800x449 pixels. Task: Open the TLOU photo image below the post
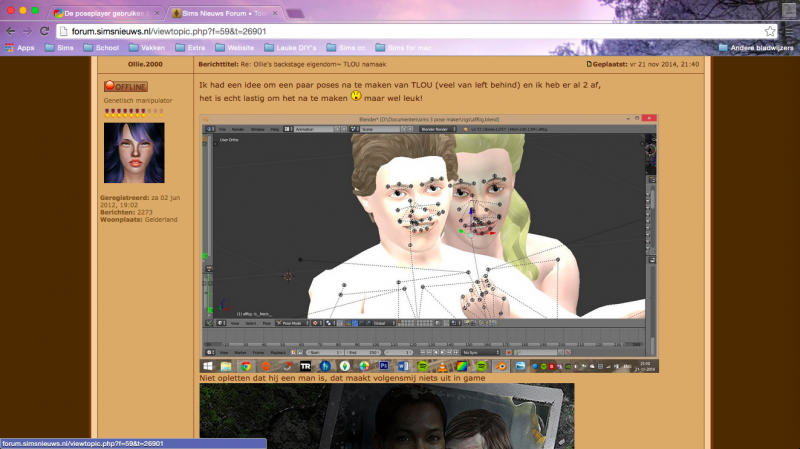387,416
